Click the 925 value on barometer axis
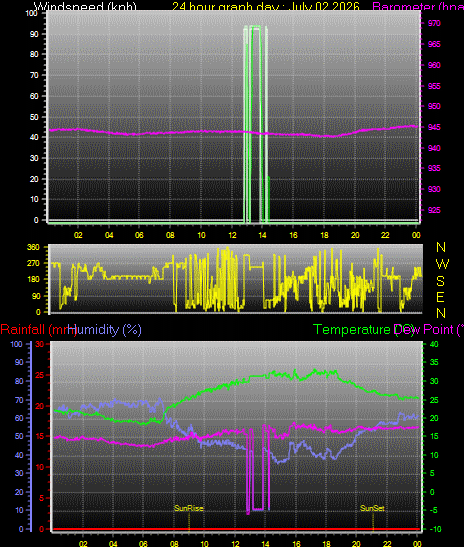Viewport: 464px width, 547px height. click(434, 210)
